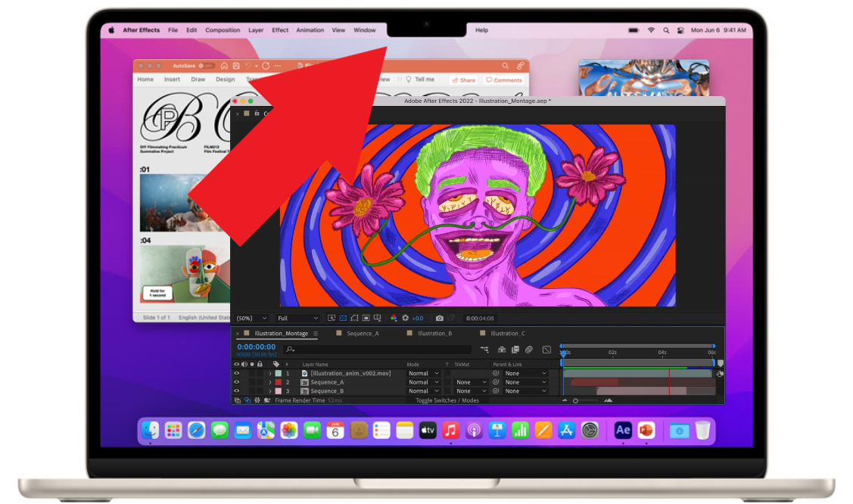
Task: Click the label color swatch for Sequence_A
Action: click(x=279, y=382)
